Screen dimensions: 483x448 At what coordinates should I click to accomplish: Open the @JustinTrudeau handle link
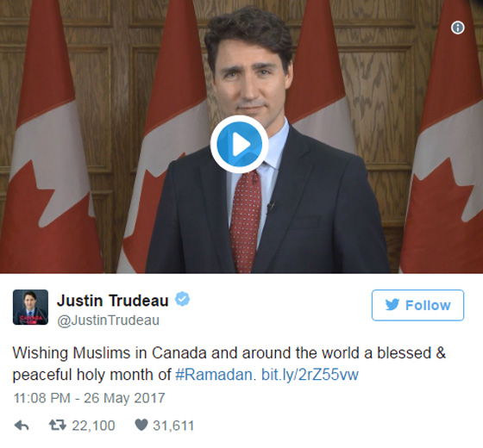click(x=108, y=320)
